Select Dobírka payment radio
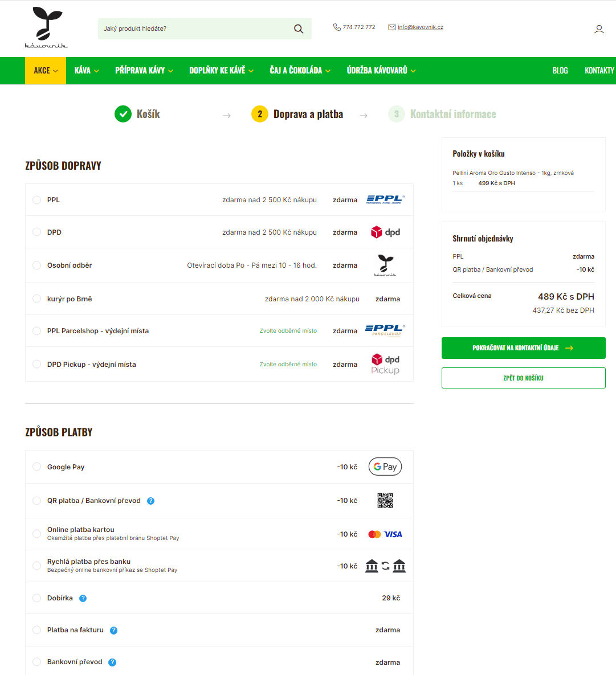The width and height of the screenshot is (616, 675). point(37,598)
